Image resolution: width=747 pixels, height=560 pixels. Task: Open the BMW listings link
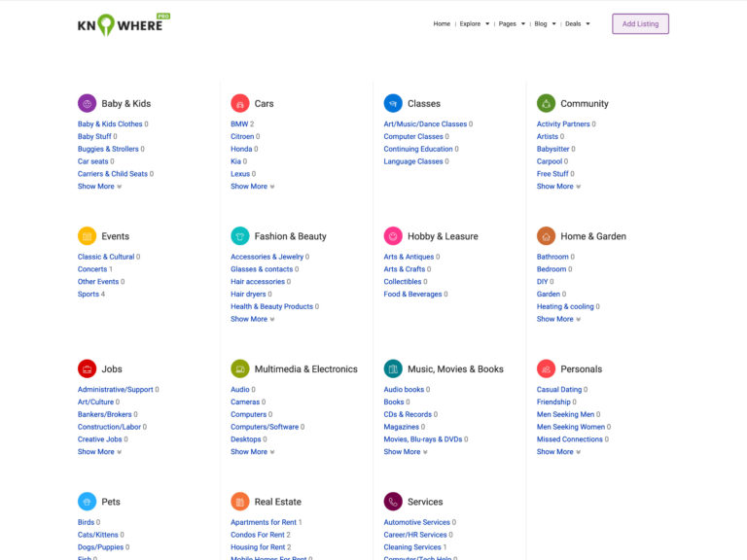click(x=239, y=124)
